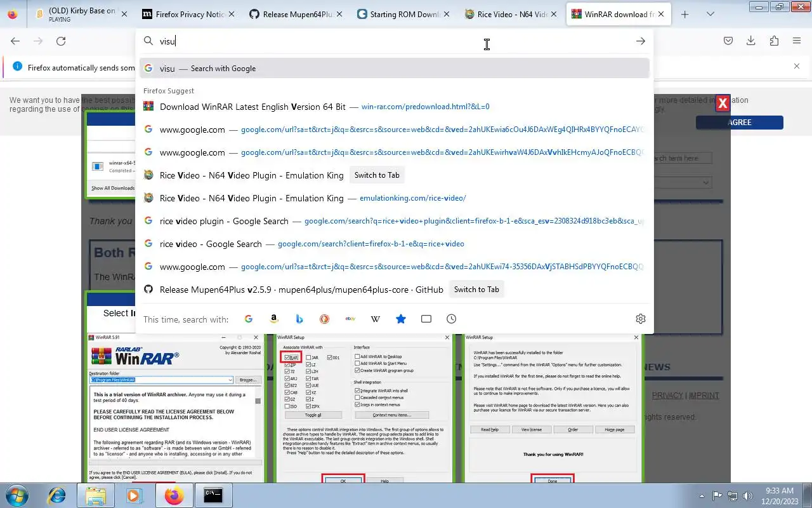Dismiss the Firefox data notification bar
This screenshot has height=508, width=812.
point(797,66)
